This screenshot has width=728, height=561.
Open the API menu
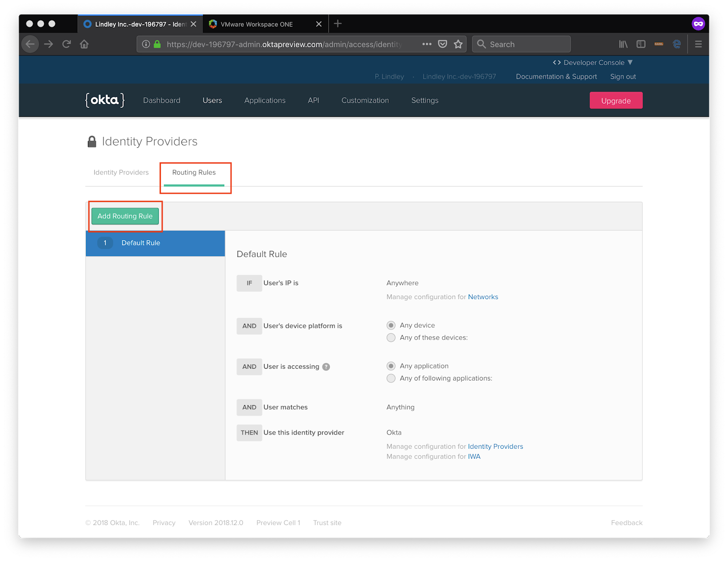(313, 100)
